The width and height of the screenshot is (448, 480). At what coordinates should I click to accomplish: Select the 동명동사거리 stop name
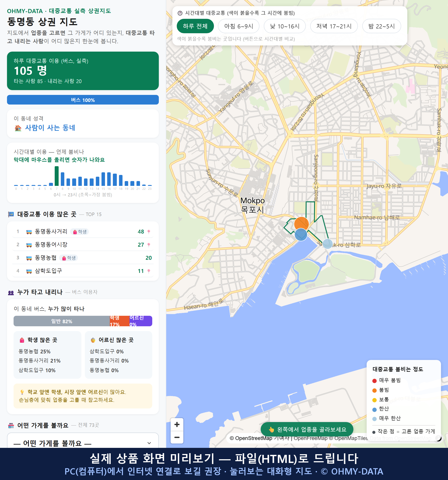coord(51,231)
